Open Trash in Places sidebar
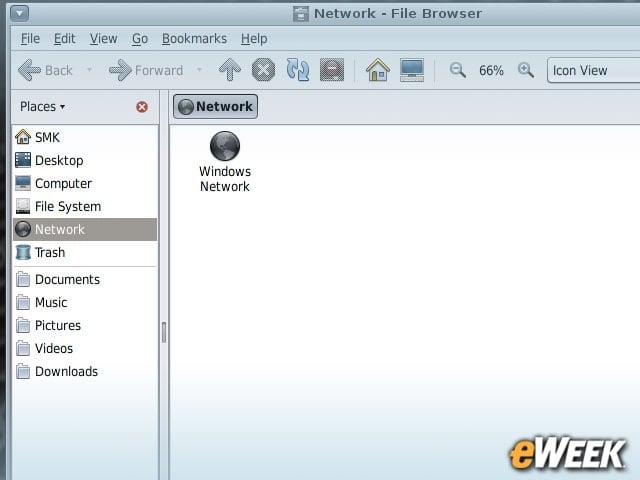Screen dimensions: 640x480 85,252
